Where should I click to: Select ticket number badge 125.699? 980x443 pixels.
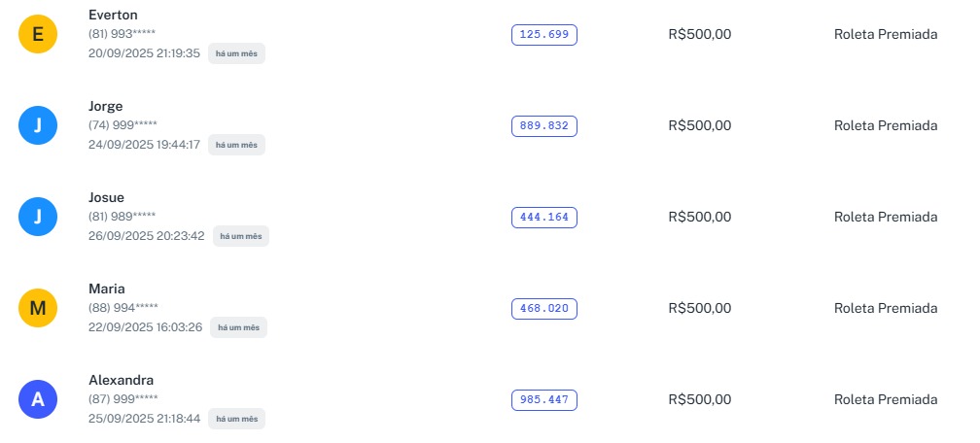tap(544, 35)
